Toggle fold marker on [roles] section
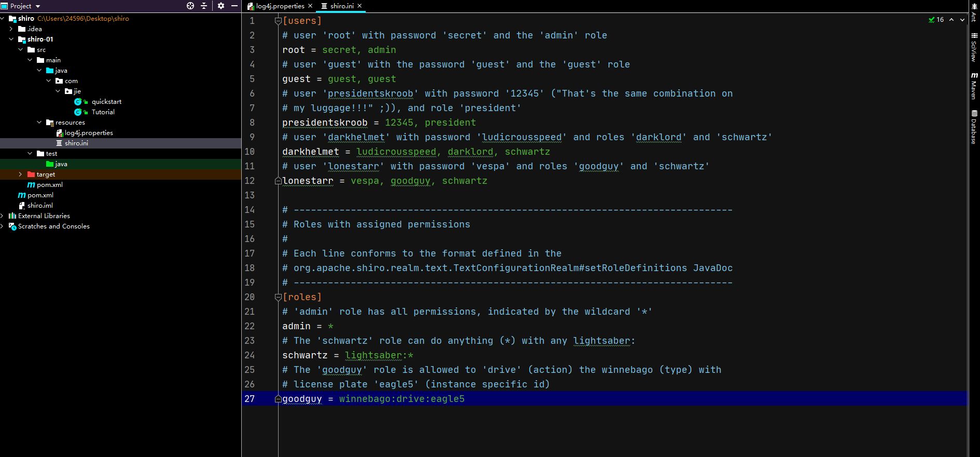 (x=278, y=297)
